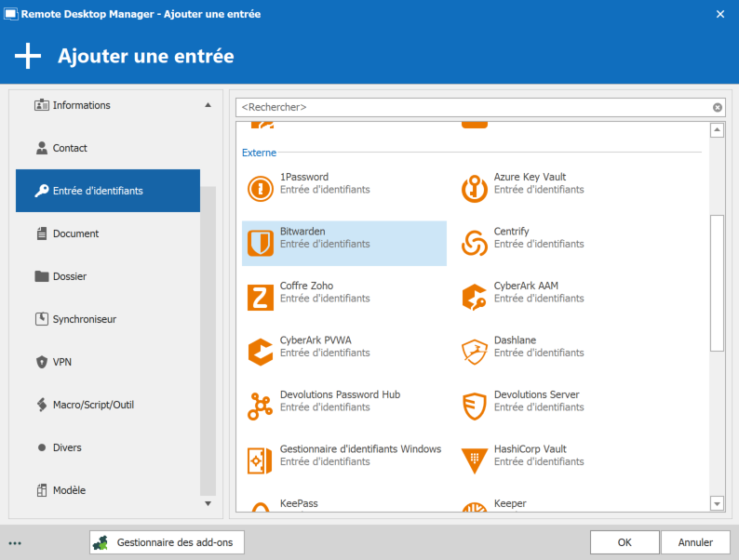Open the Dossier category

pos(108,276)
